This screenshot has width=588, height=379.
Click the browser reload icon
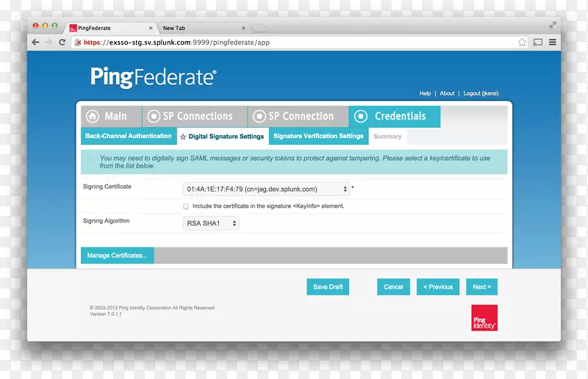pos(62,43)
